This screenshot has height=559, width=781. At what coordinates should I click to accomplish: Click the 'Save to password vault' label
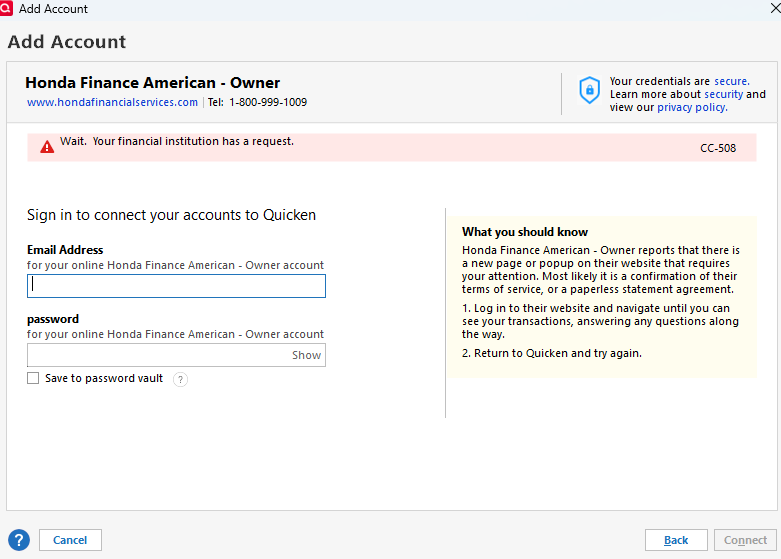point(104,378)
